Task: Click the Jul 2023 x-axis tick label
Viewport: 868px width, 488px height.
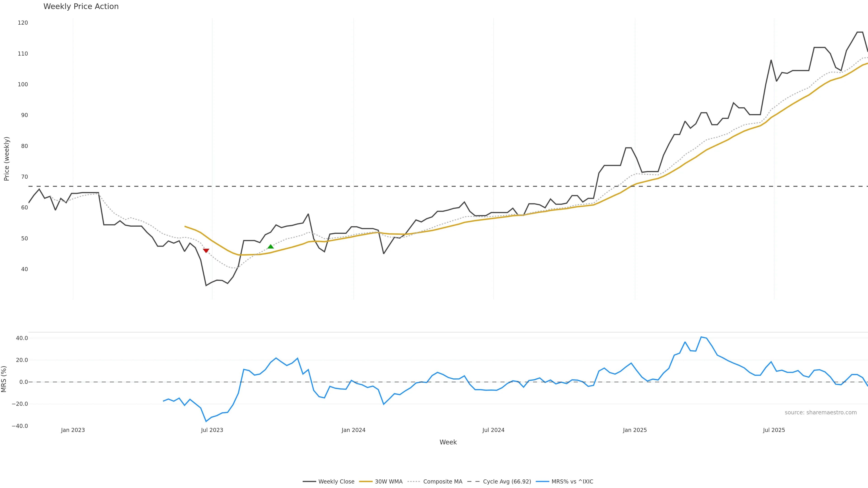Action: pyautogui.click(x=212, y=430)
